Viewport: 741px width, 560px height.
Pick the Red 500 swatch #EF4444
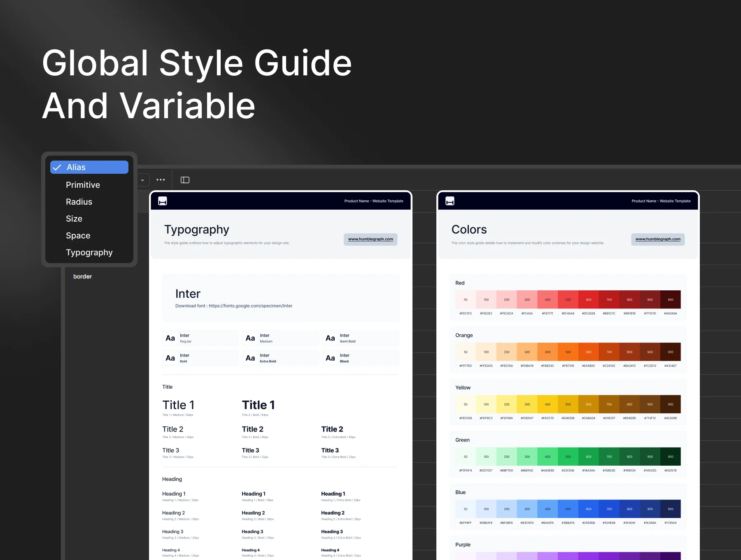coord(568,300)
